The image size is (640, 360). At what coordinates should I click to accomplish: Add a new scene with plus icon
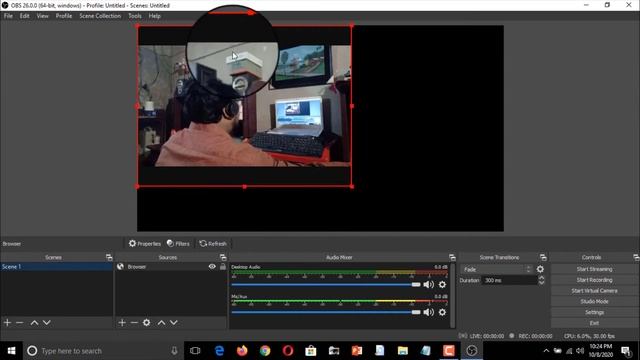click(x=7, y=322)
